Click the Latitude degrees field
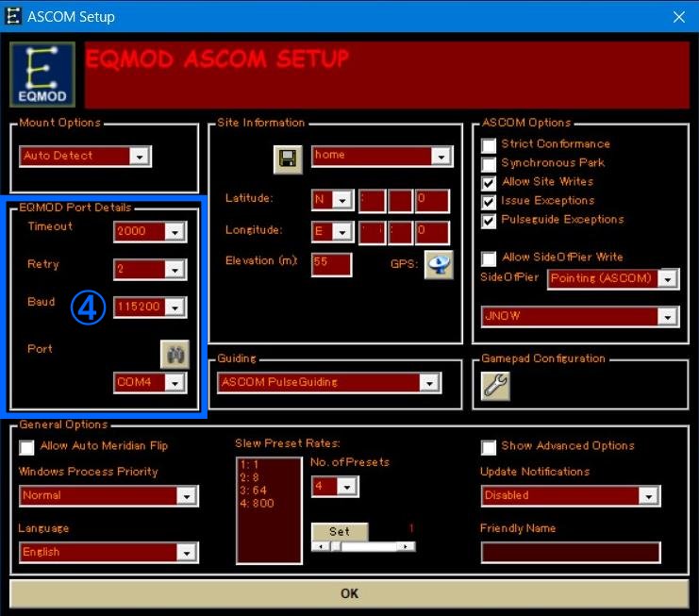Image resolution: width=699 pixels, height=616 pixels. tap(372, 201)
